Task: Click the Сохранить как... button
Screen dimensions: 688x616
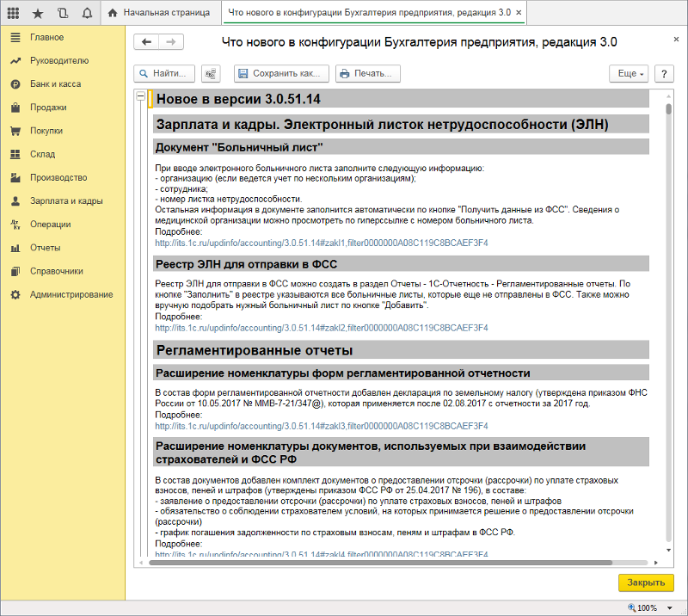Action: tap(282, 74)
